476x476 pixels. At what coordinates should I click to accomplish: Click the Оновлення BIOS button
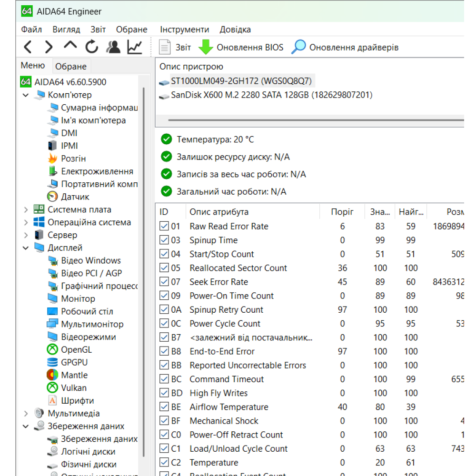(248, 47)
